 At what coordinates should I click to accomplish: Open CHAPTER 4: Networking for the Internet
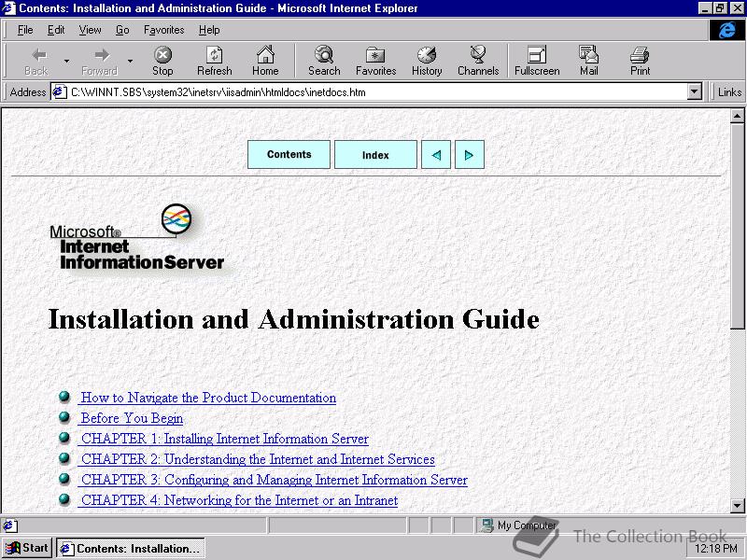click(239, 500)
